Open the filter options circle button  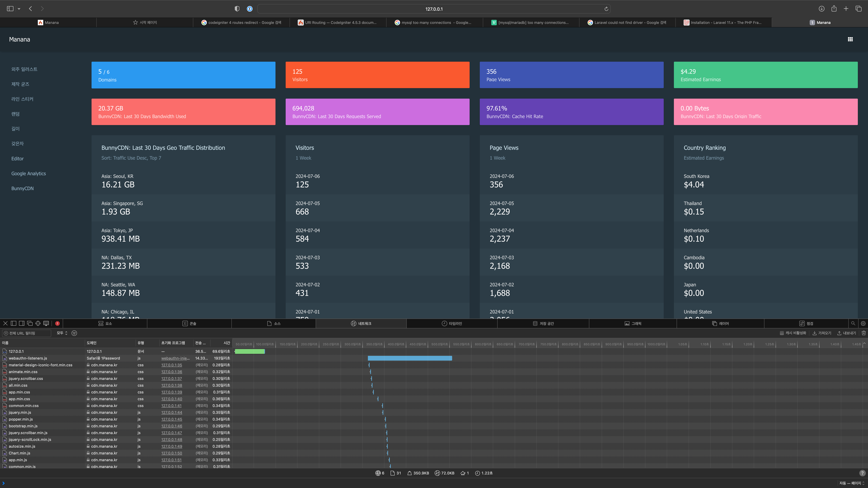(x=74, y=333)
